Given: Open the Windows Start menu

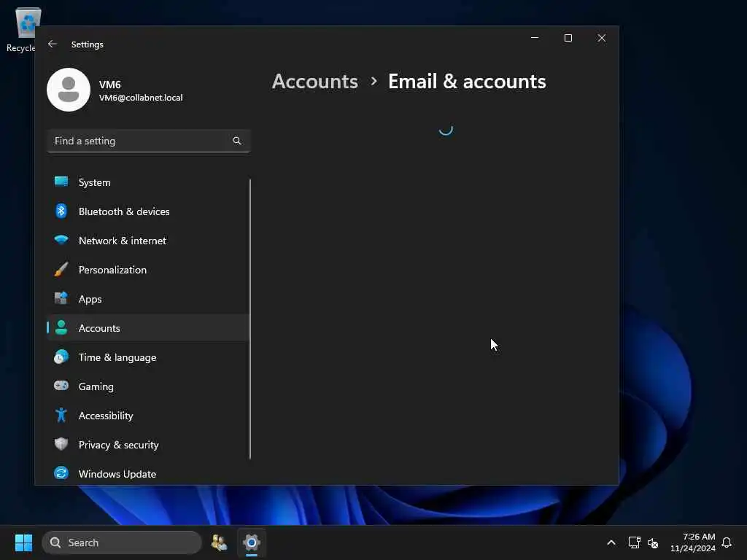Looking at the screenshot, I should pyautogui.click(x=23, y=542).
